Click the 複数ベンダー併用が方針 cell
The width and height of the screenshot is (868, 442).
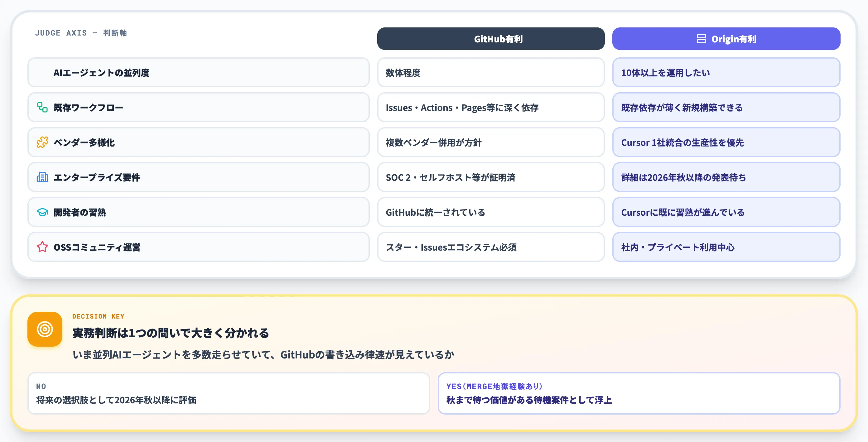coord(491,142)
